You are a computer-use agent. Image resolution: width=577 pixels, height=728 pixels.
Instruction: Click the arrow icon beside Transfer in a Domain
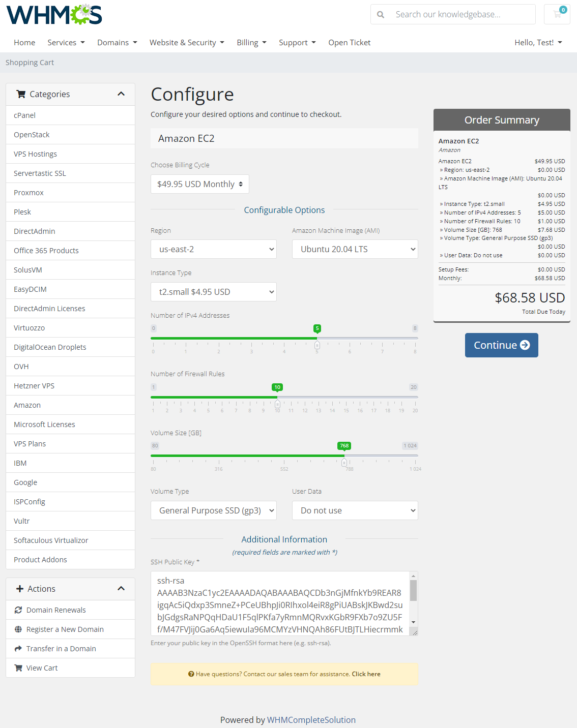tap(18, 648)
